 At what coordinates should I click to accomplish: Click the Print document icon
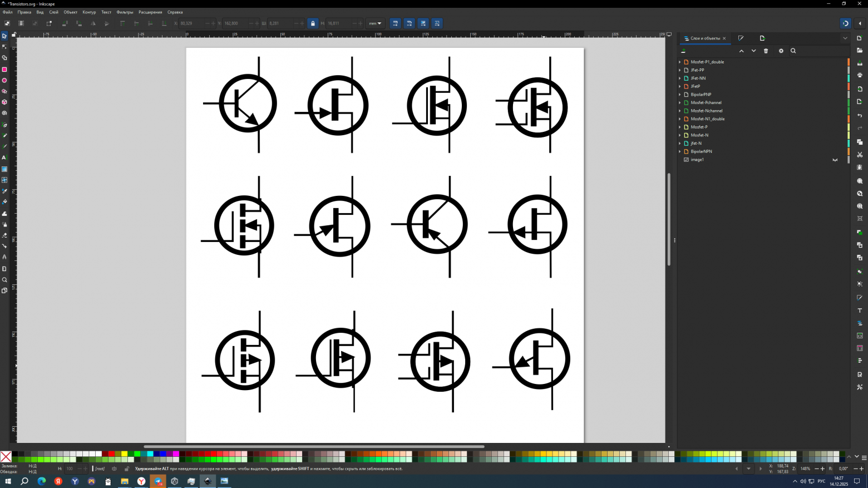point(860,75)
